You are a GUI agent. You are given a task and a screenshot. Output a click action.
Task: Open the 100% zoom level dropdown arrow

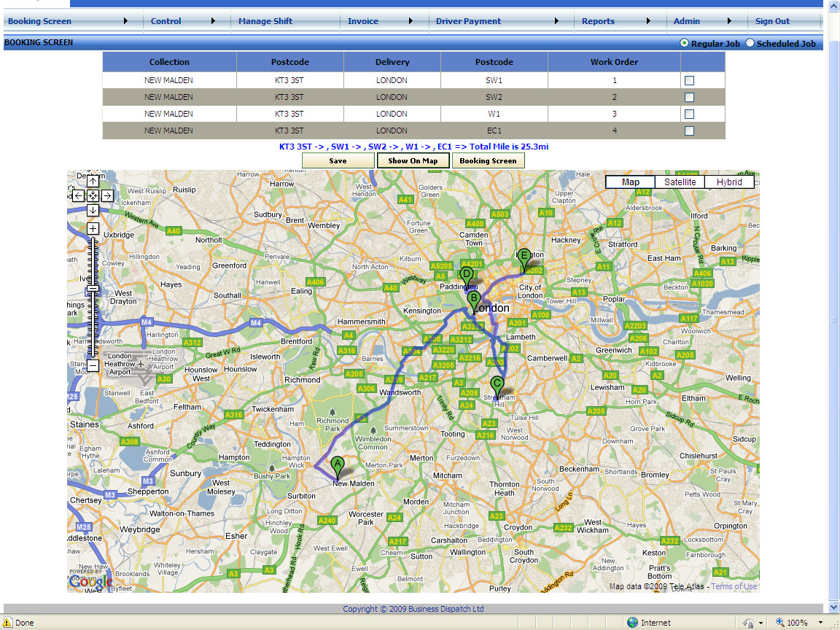[x=820, y=623]
